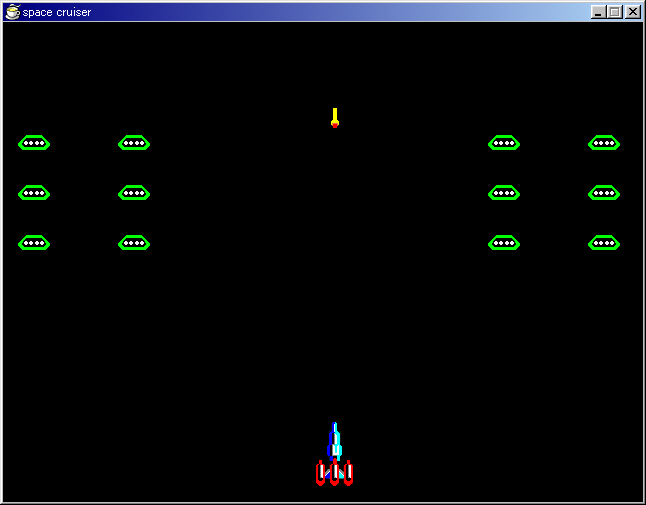Click the far-left green alien in top row
Viewport: 646px width, 505px height.
click(x=34, y=143)
